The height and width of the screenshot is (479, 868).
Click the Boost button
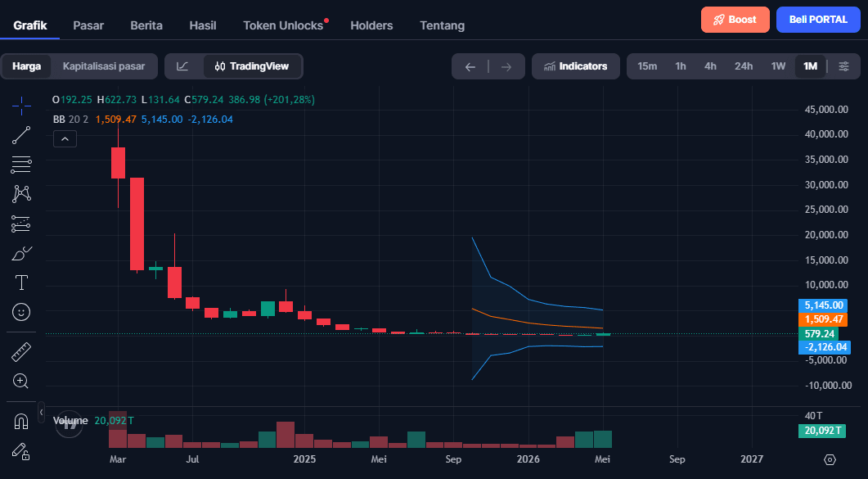(735, 20)
